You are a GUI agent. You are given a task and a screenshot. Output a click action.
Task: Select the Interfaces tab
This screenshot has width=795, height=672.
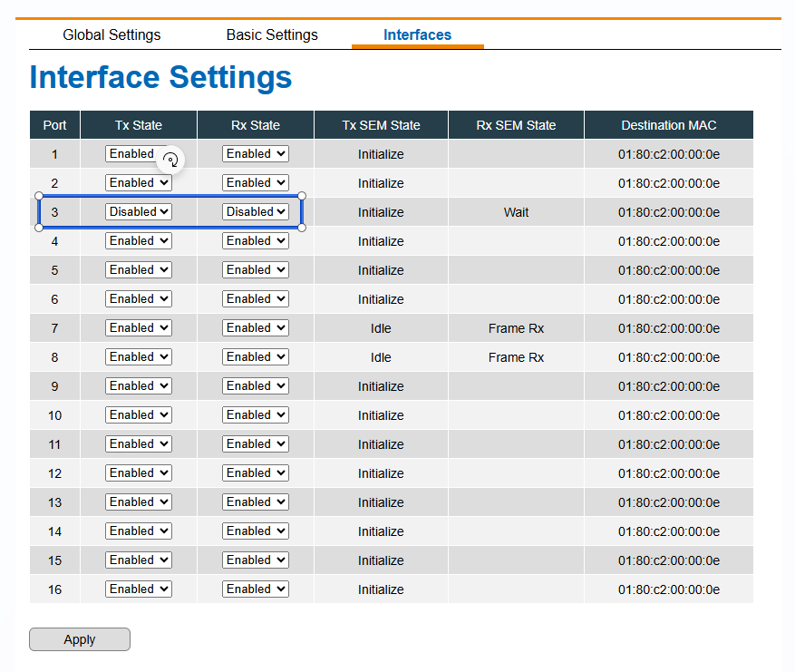(x=417, y=35)
